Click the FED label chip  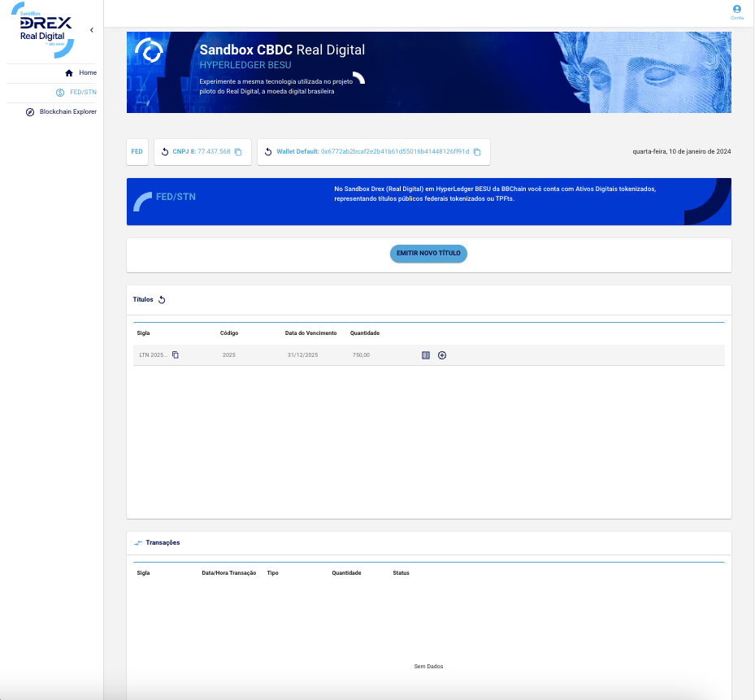[137, 152]
